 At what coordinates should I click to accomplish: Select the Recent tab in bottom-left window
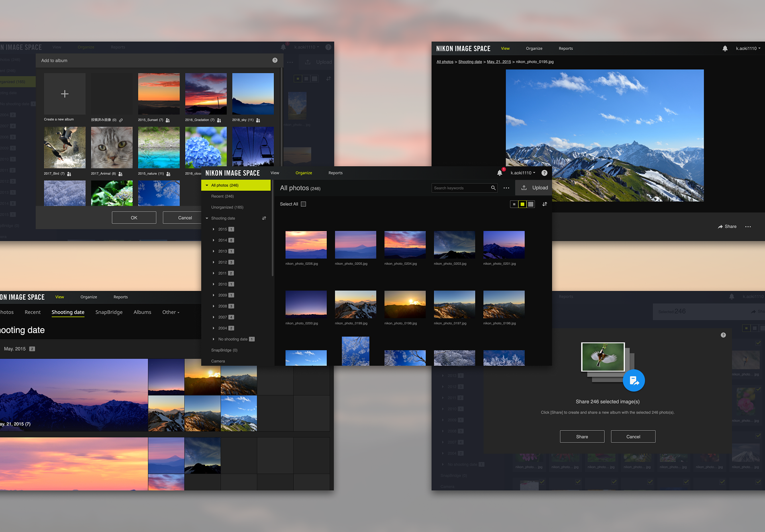pyautogui.click(x=33, y=312)
